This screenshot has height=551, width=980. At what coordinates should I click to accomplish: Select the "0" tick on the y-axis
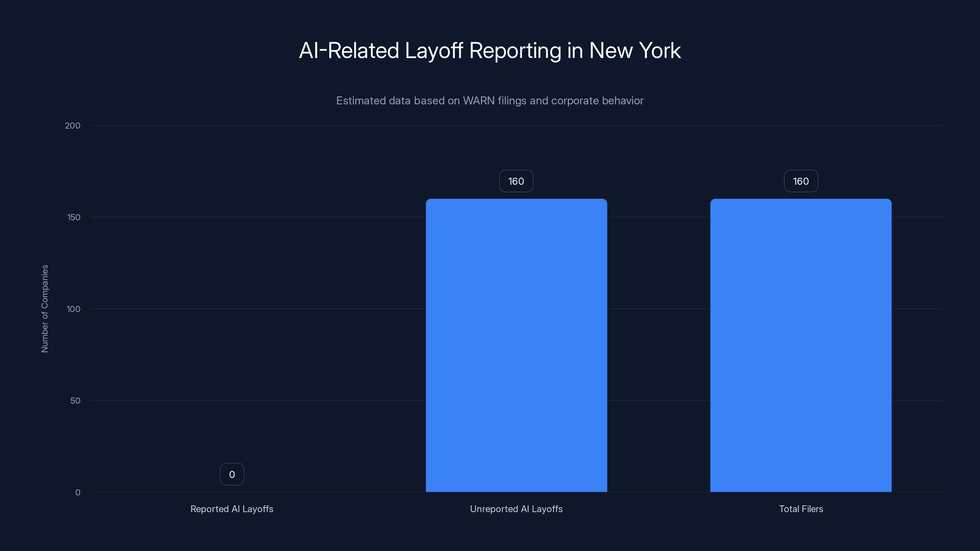pyautogui.click(x=77, y=493)
